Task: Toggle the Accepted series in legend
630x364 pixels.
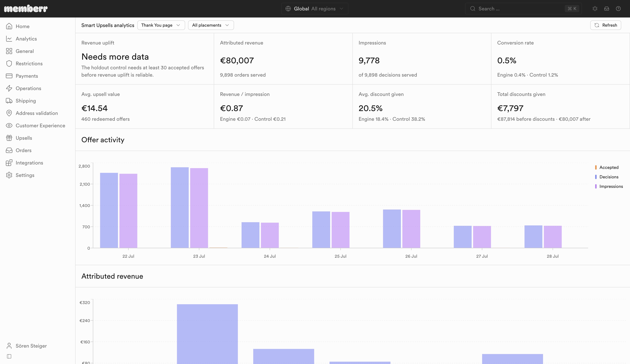Action: point(607,167)
